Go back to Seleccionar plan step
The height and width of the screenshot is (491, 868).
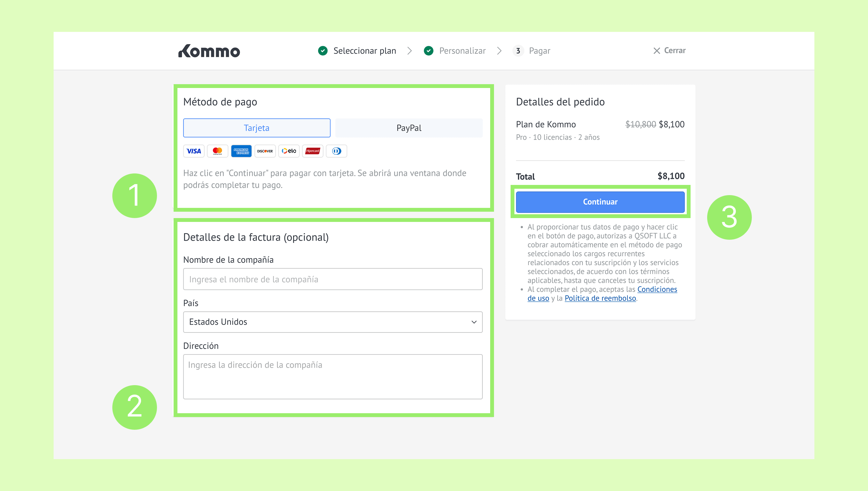pyautogui.click(x=365, y=51)
